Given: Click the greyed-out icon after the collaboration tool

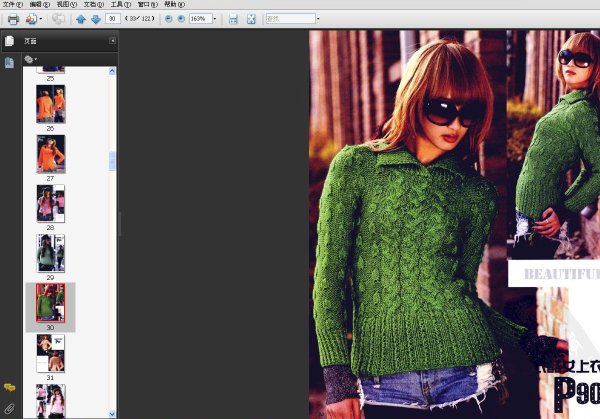Looking at the screenshot, I should click(58, 19).
